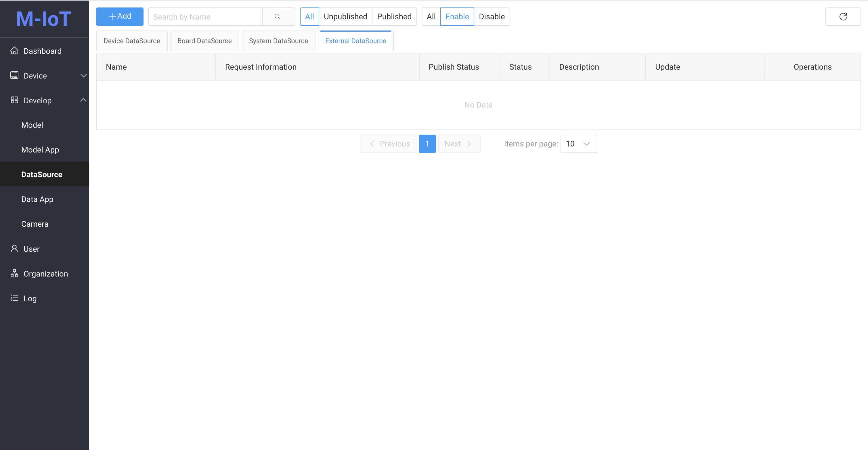Toggle Disable status filter button
This screenshot has height=450, width=868.
coord(492,16)
